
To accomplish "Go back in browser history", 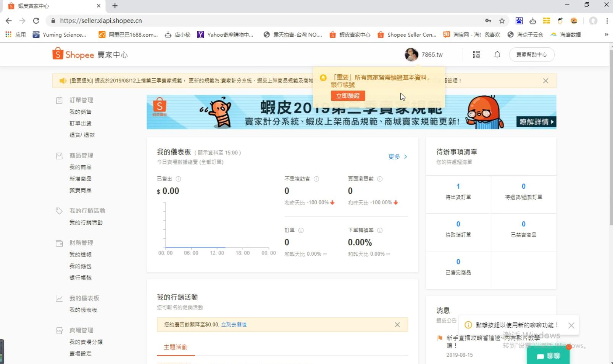I will 9,21.
